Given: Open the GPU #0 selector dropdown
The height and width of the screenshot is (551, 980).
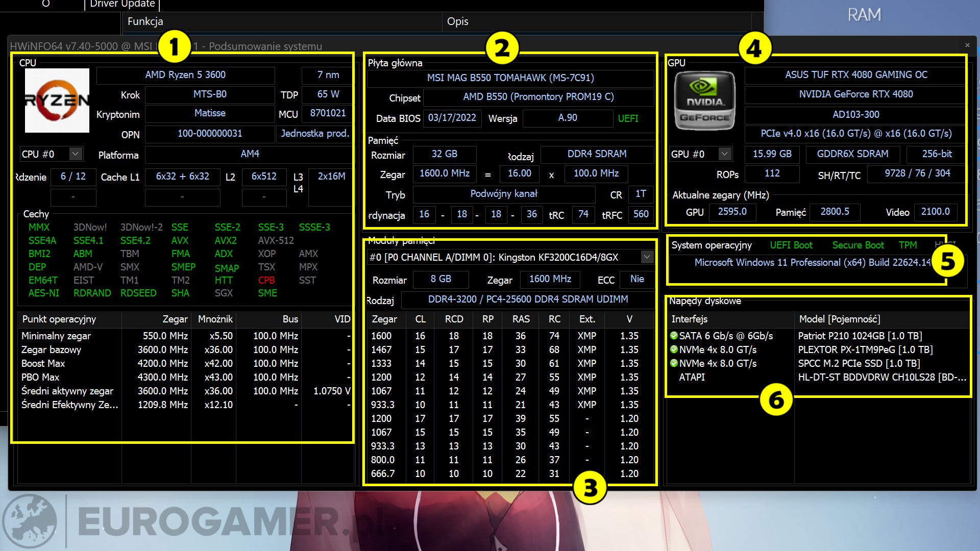Looking at the screenshot, I should point(724,154).
